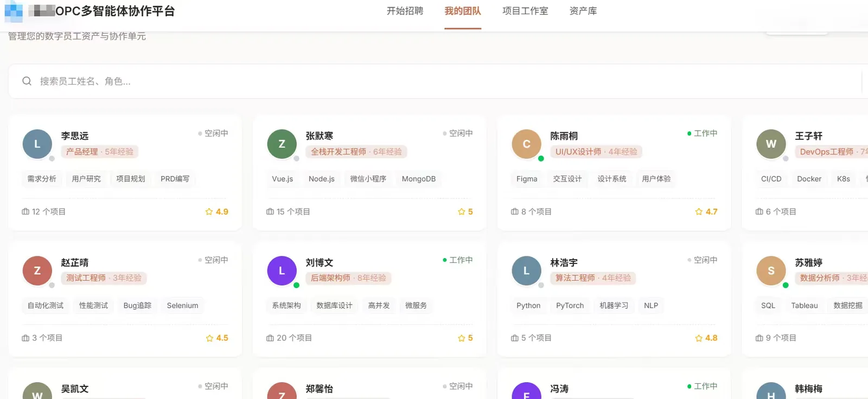Screen dimensions: 868x399
Task: Open the 吴凯文 employee card
Action: click(125, 384)
